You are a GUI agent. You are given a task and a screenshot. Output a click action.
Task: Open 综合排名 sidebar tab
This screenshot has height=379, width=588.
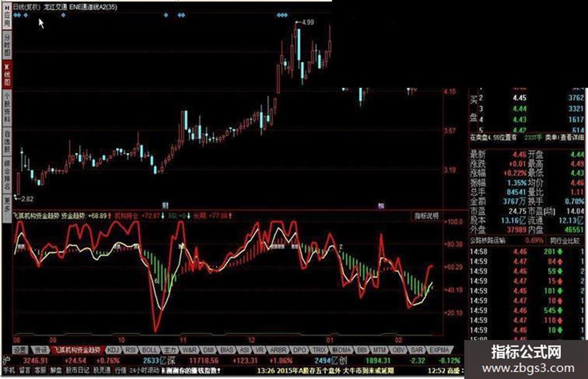click(7, 175)
